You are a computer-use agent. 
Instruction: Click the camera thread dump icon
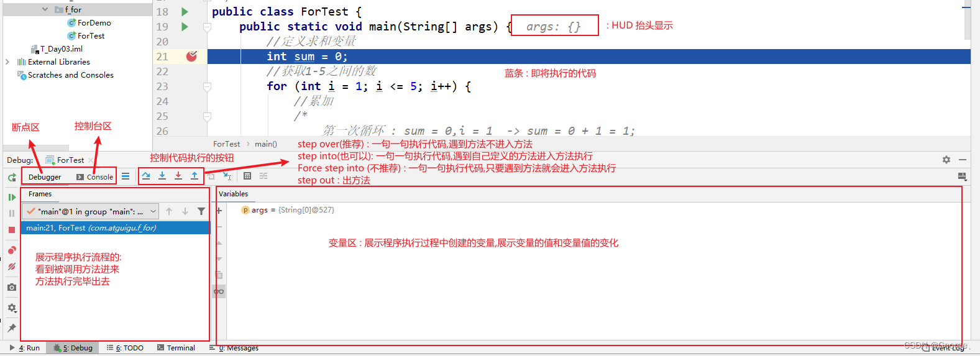tap(12, 287)
